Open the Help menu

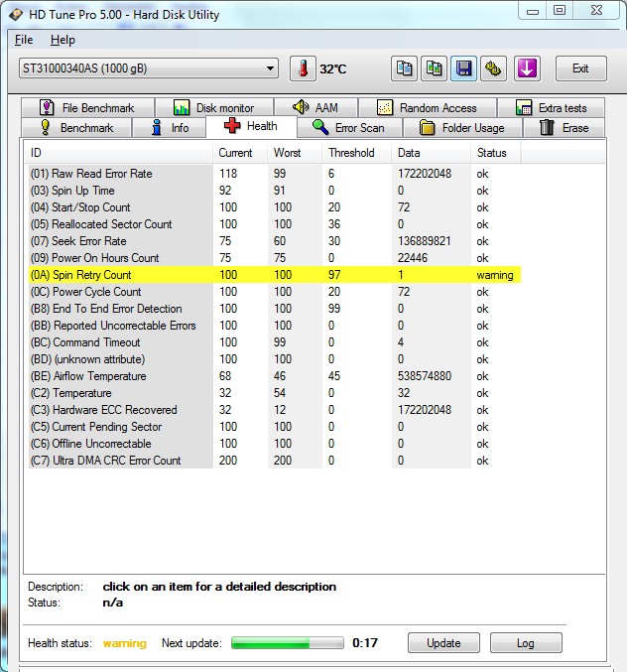point(63,40)
